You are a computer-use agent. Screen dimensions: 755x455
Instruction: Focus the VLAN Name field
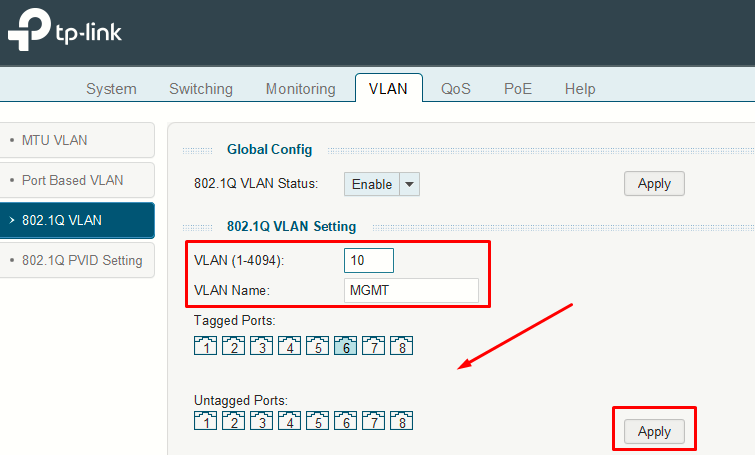411,290
